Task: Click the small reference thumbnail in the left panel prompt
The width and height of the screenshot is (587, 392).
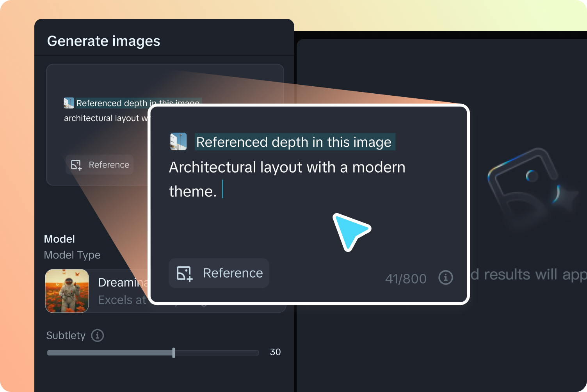Action: pos(69,103)
